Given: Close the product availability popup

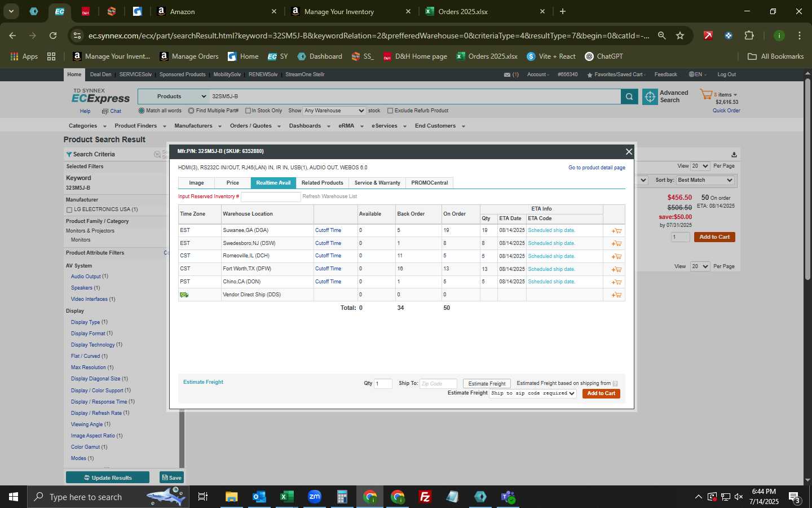Looking at the screenshot, I should (x=629, y=151).
